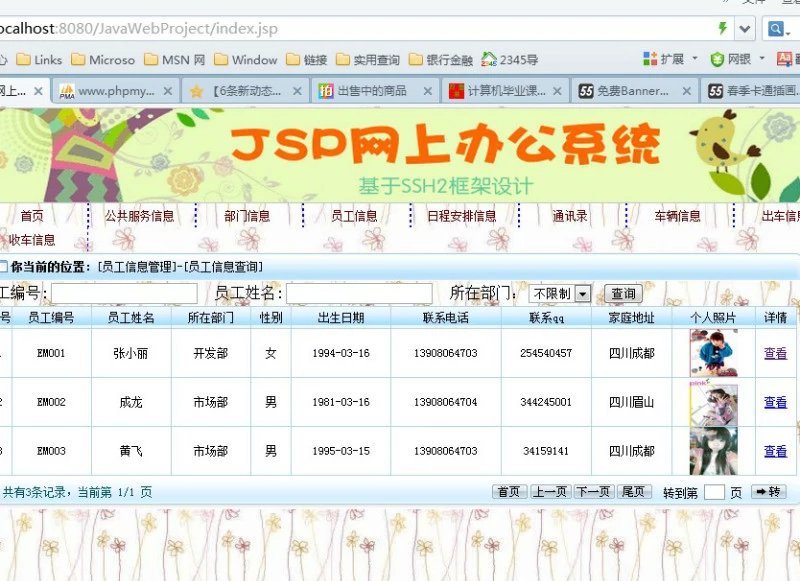Click the 联系电话 column header
800x581 pixels.
pos(445,317)
